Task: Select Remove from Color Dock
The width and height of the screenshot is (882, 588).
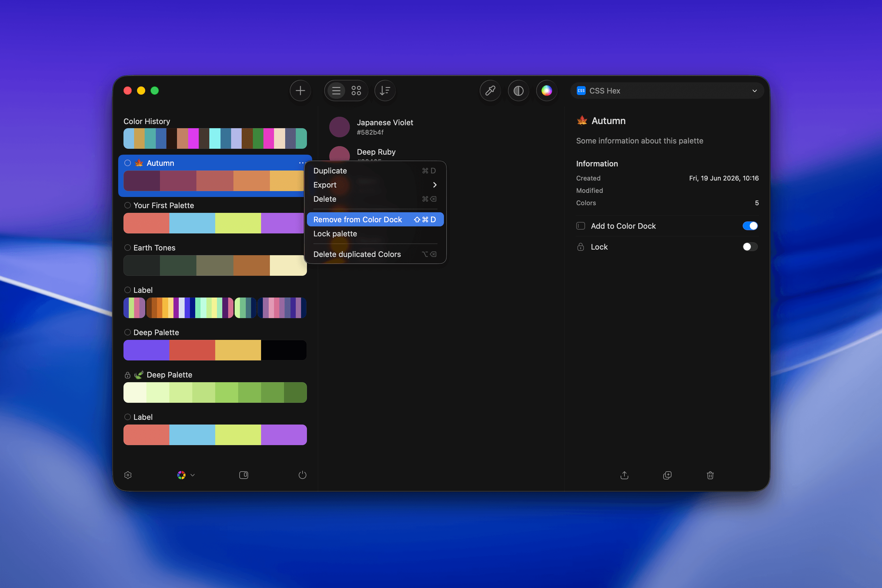Action: pyautogui.click(x=375, y=219)
